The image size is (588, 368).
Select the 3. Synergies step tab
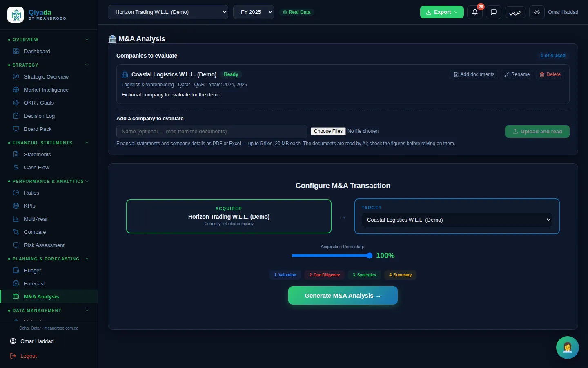[364, 275]
